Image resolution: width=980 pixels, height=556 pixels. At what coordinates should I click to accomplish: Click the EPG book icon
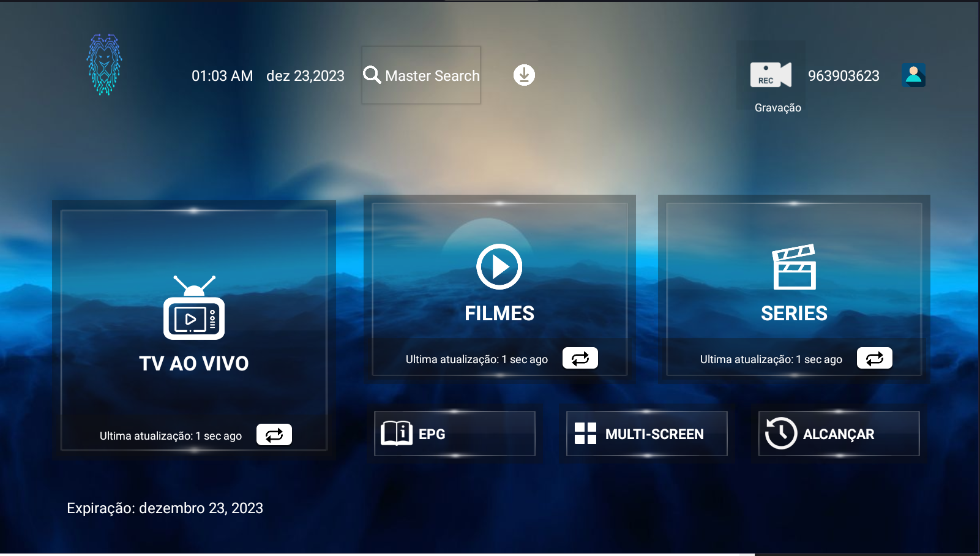coord(397,434)
